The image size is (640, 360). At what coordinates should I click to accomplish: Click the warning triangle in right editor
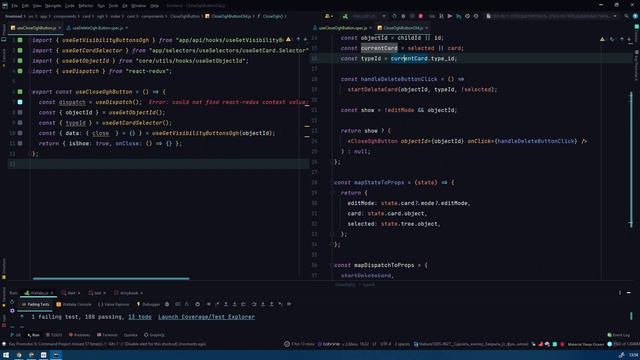click(602, 39)
